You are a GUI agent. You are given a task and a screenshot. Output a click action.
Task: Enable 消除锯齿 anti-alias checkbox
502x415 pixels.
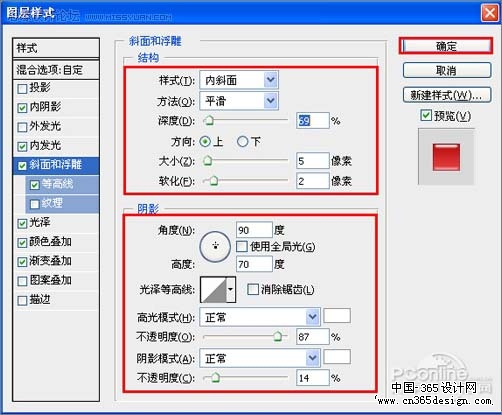coord(253,289)
